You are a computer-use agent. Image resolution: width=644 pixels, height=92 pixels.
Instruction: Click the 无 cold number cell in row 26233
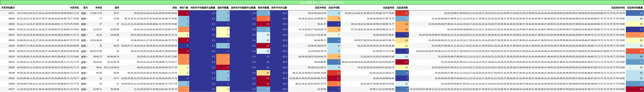click(101, 46)
